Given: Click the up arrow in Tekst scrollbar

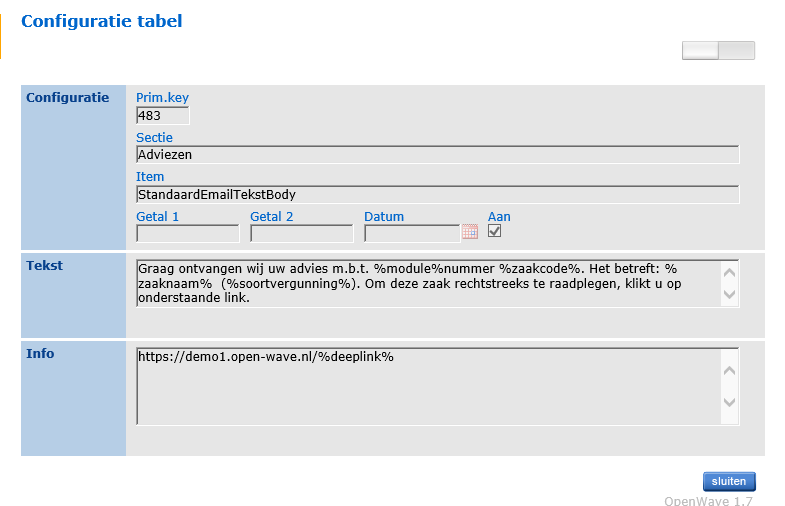Looking at the screenshot, I should click(x=729, y=273).
